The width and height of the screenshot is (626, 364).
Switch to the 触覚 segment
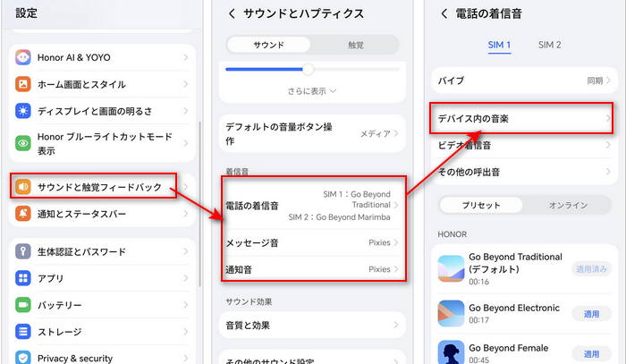point(355,45)
